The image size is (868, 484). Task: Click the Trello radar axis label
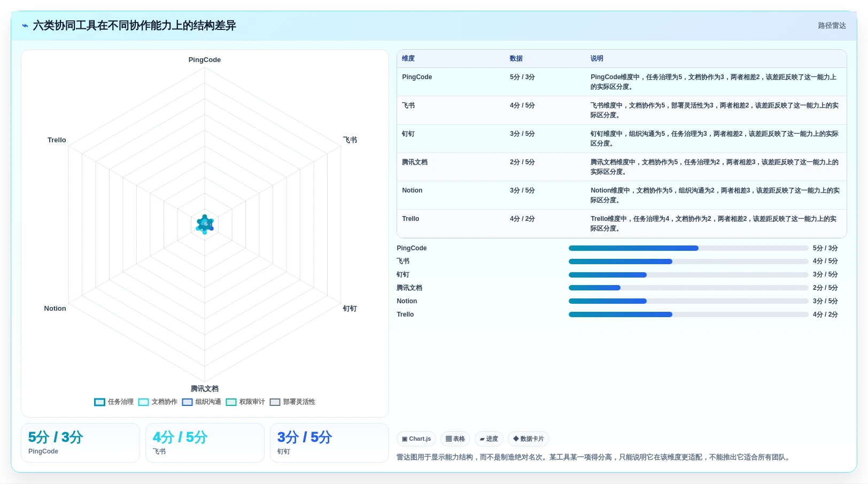tap(57, 140)
